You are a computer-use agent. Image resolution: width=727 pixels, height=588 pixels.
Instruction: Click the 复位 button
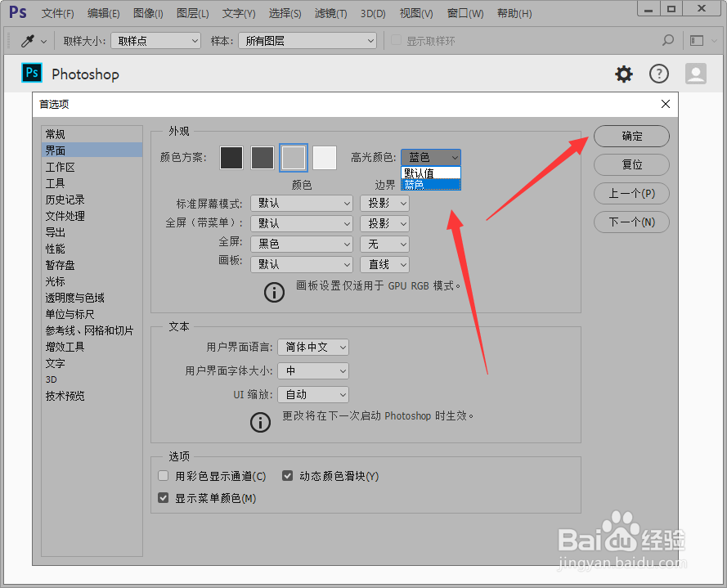[631, 164]
